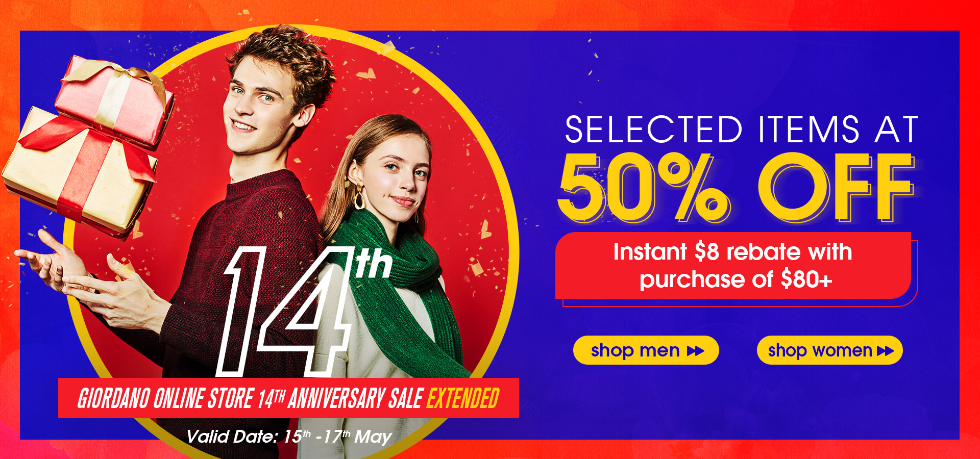
Task: Click the shop men button
Action: tap(646, 350)
